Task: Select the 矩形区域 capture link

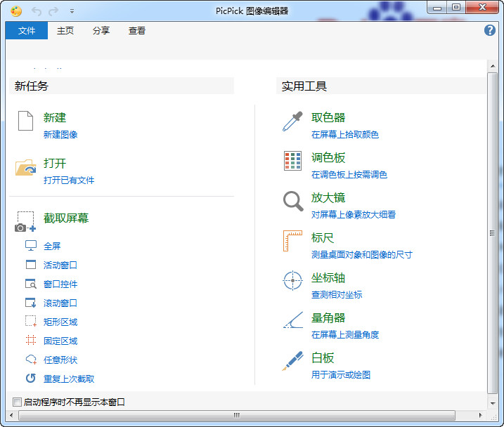Action: pyautogui.click(x=60, y=322)
